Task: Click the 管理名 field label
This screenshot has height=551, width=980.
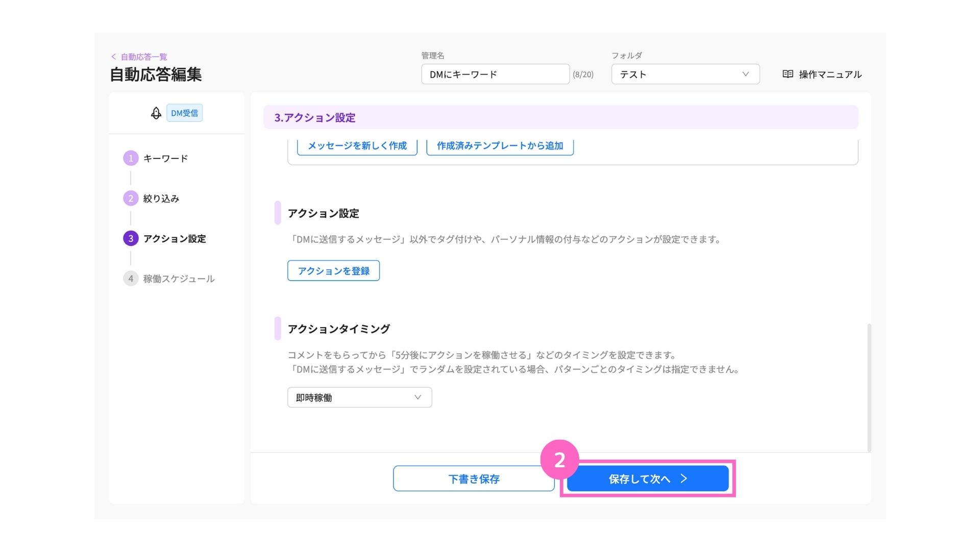Action: 433,56
